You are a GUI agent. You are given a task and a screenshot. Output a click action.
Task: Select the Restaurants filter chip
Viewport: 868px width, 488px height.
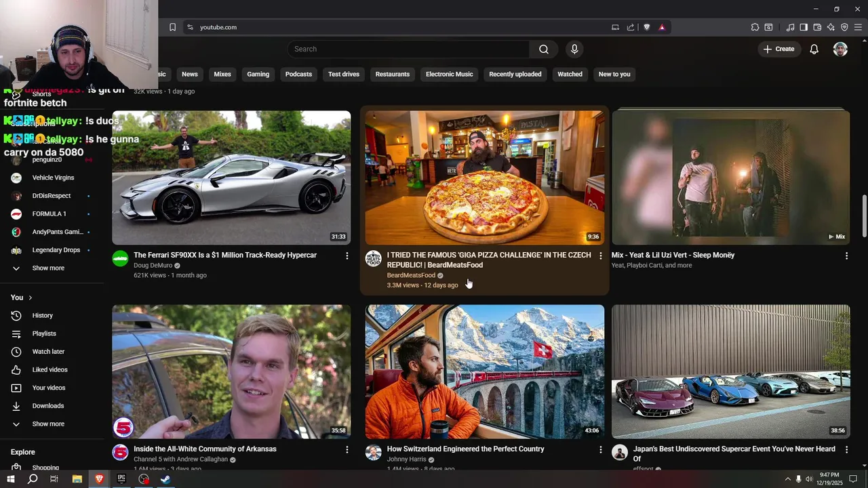point(393,74)
